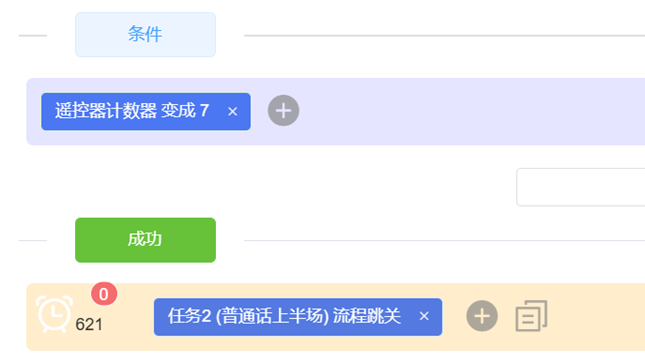Open the 遥控器计数器 变成 7 condition tag

[x=132, y=111]
